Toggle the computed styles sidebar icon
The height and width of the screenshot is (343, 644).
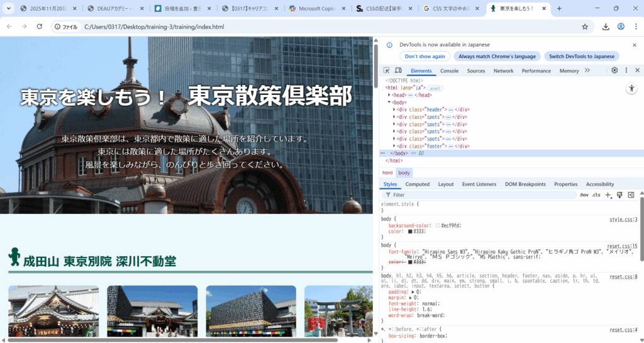click(x=631, y=195)
